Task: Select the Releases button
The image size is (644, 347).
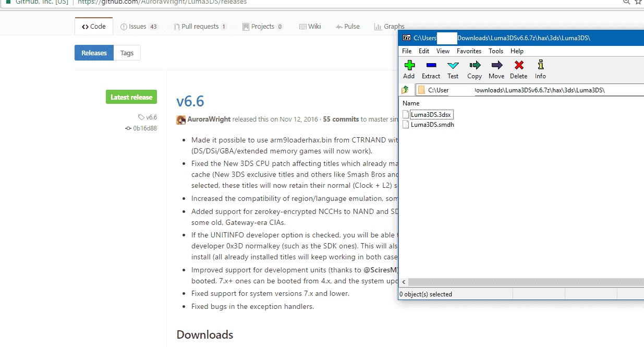Action: (x=94, y=53)
